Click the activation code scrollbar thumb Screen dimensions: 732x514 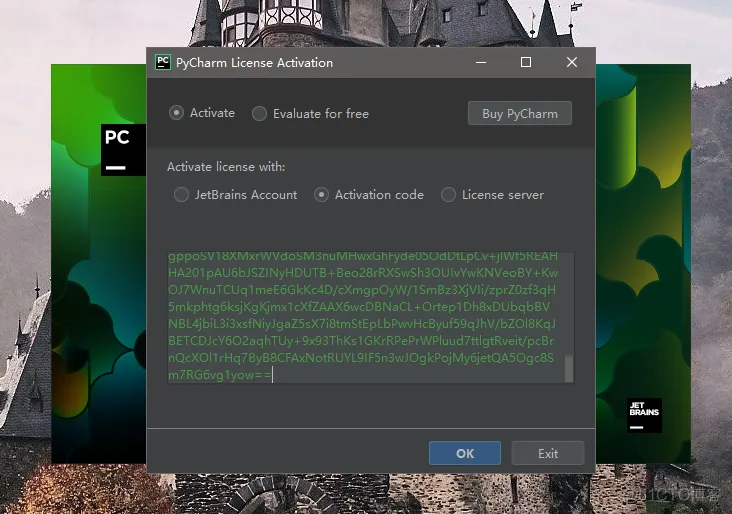569,369
